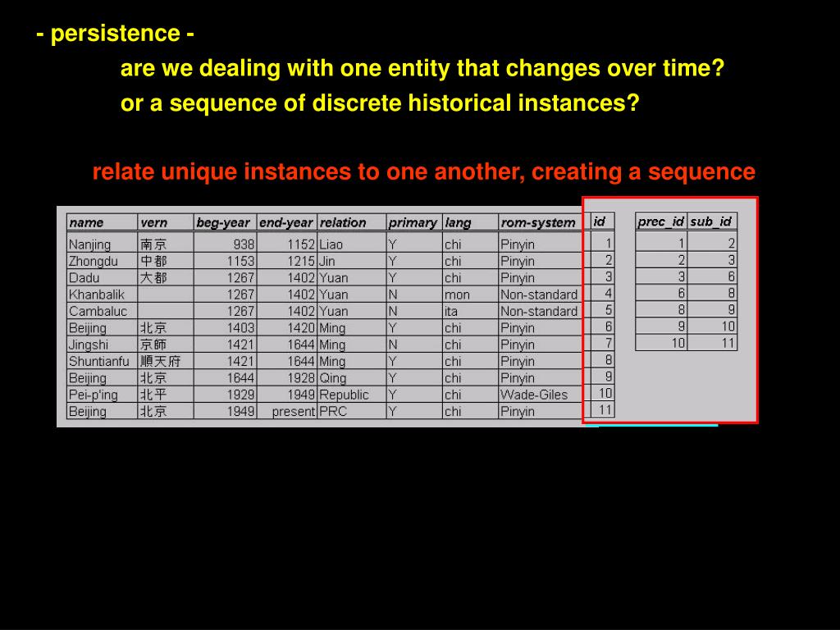840x630 pixels.
Task: Click the end-year value '1928'
Action: click(301, 377)
